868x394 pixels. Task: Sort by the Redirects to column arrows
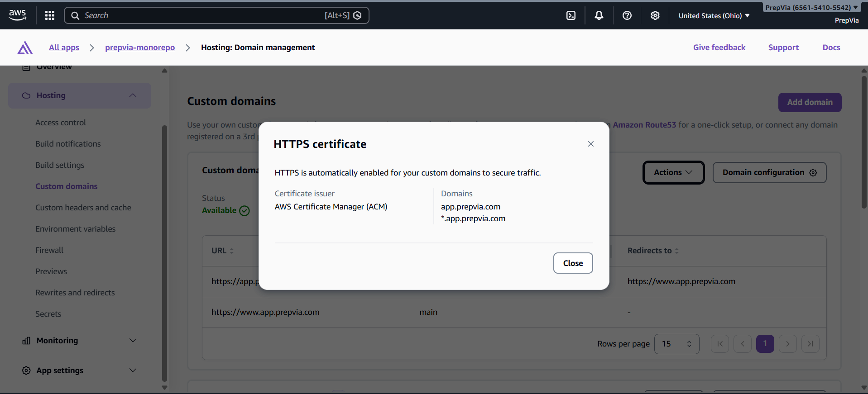pyautogui.click(x=677, y=251)
